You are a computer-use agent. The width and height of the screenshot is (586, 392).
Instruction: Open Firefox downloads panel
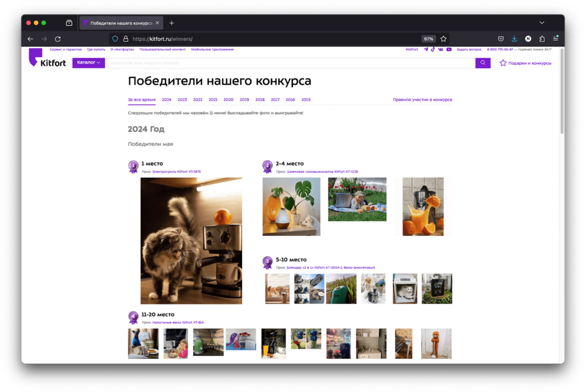[x=514, y=39]
